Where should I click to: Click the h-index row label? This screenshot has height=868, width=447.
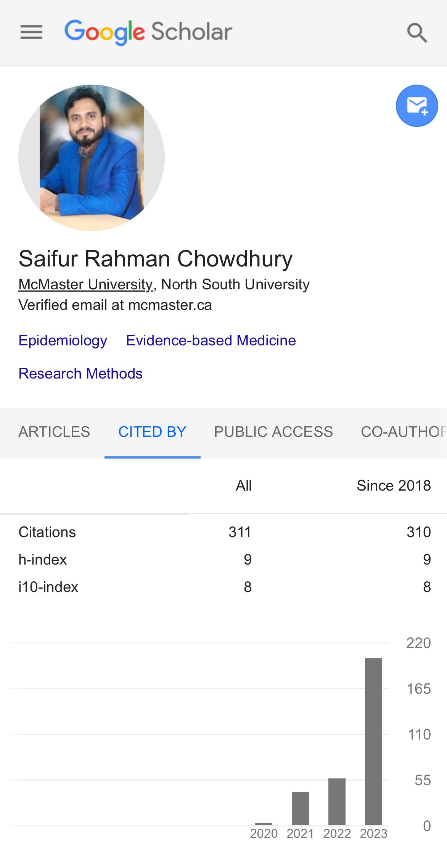tap(42, 560)
